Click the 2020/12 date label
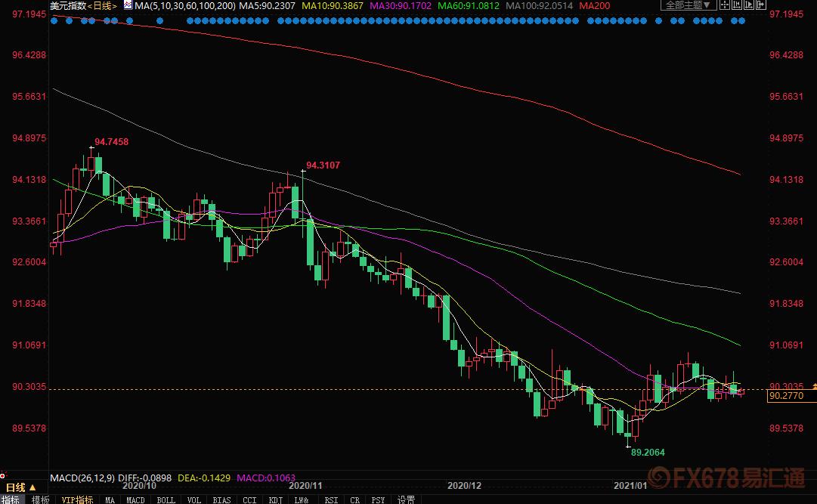This screenshot has height=504, width=817. pyautogui.click(x=464, y=486)
